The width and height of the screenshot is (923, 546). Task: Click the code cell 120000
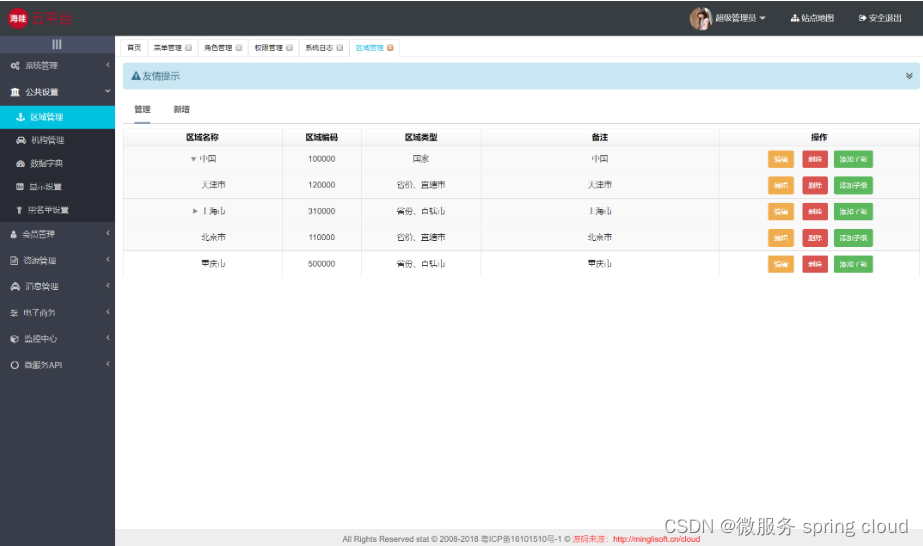tap(321, 185)
